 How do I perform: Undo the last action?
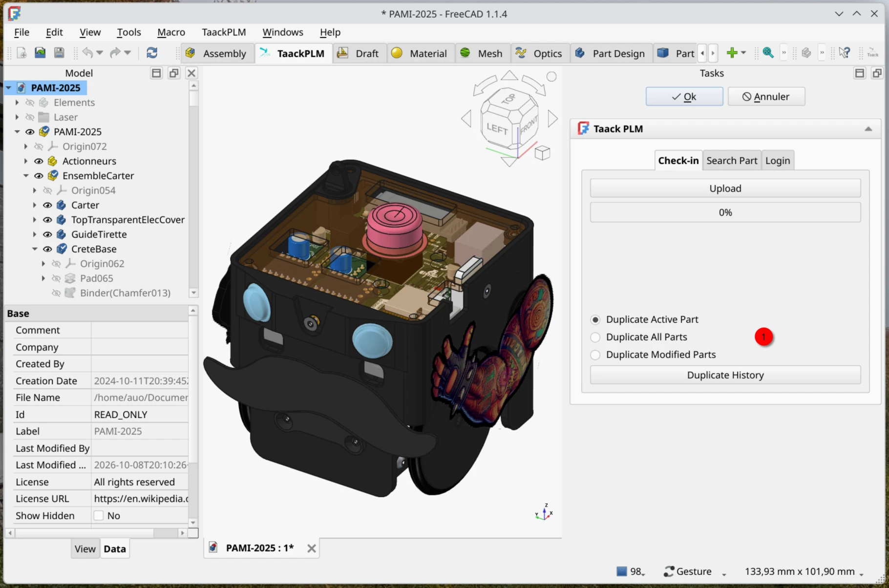pyautogui.click(x=87, y=53)
